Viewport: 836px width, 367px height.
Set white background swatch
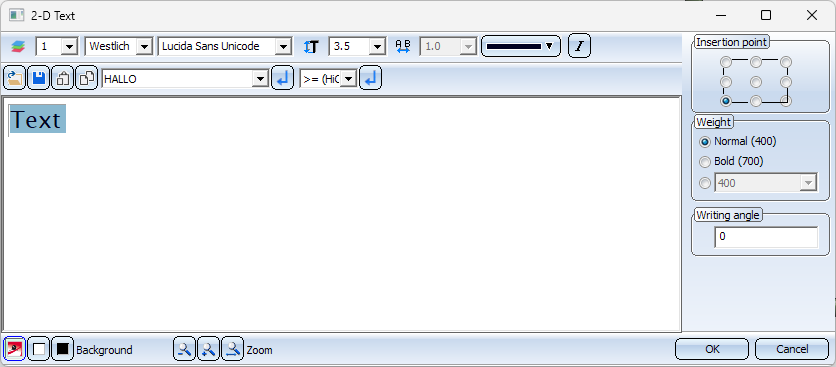click(x=38, y=349)
